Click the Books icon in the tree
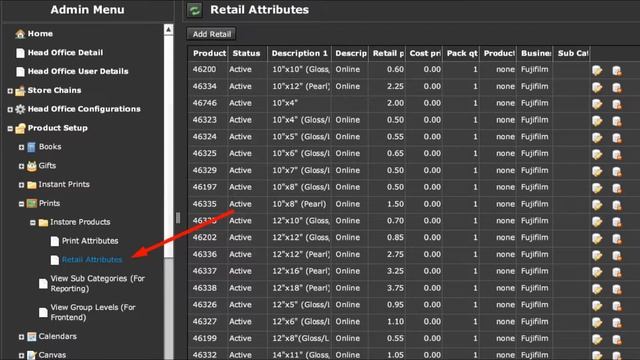Image resolution: width=640 pixels, height=360 pixels. (x=31, y=147)
